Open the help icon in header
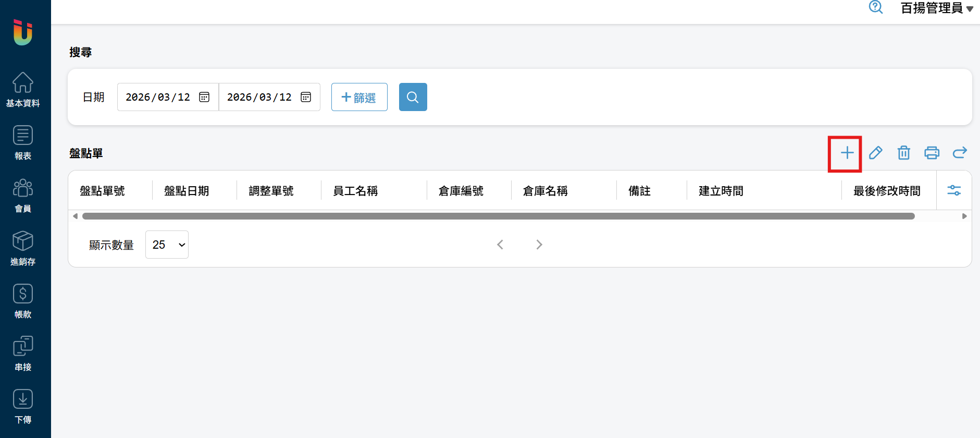Image resolution: width=980 pixels, height=438 pixels. [875, 7]
